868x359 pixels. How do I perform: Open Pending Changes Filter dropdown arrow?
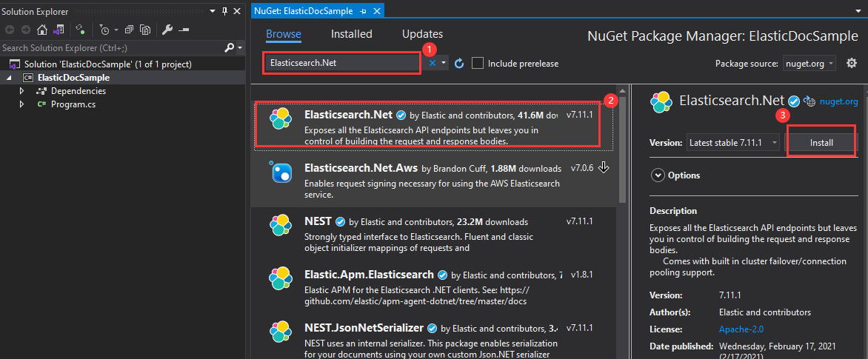(x=116, y=30)
